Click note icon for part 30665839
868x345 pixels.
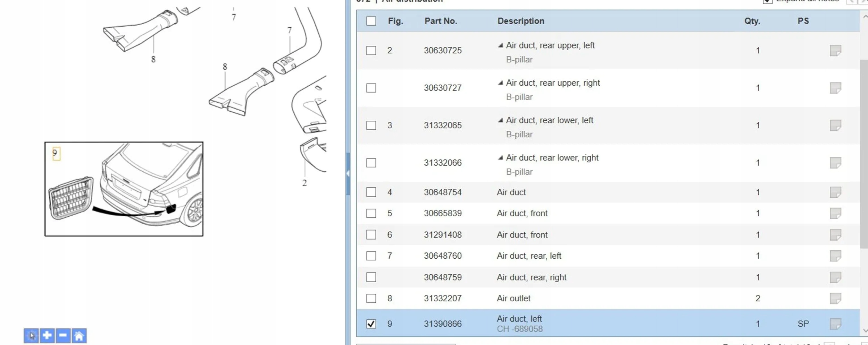[x=835, y=213]
